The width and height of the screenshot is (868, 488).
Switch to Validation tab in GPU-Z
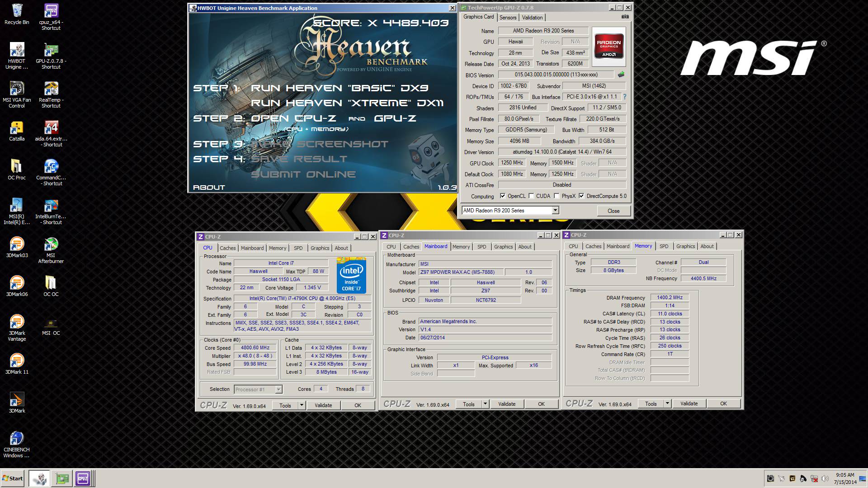(x=532, y=18)
